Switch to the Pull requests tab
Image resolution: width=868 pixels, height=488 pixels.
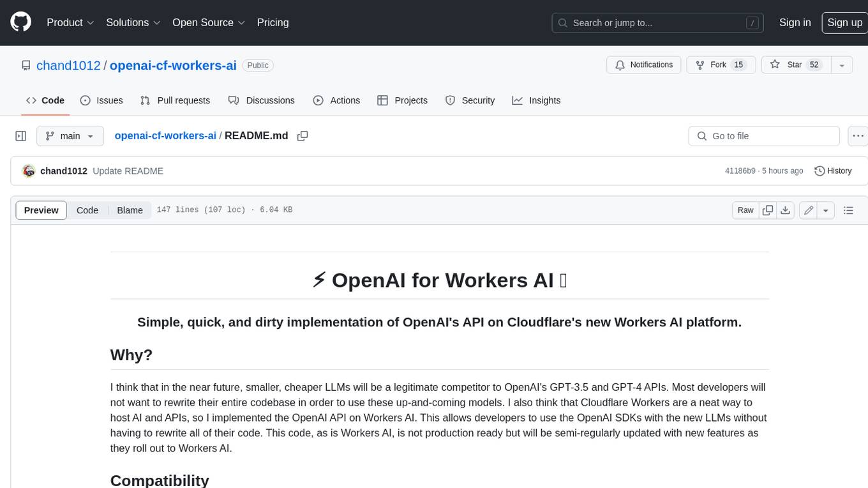click(x=175, y=100)
